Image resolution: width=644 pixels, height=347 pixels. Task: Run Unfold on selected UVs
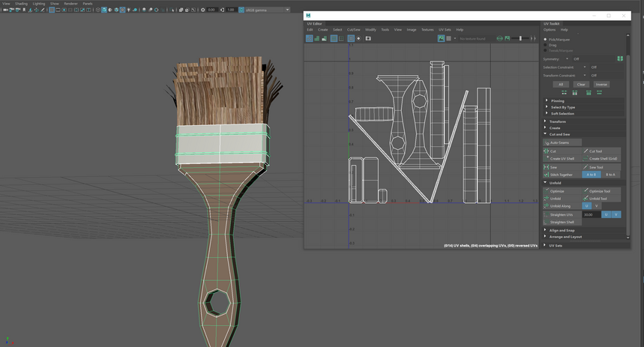(556, 199)
